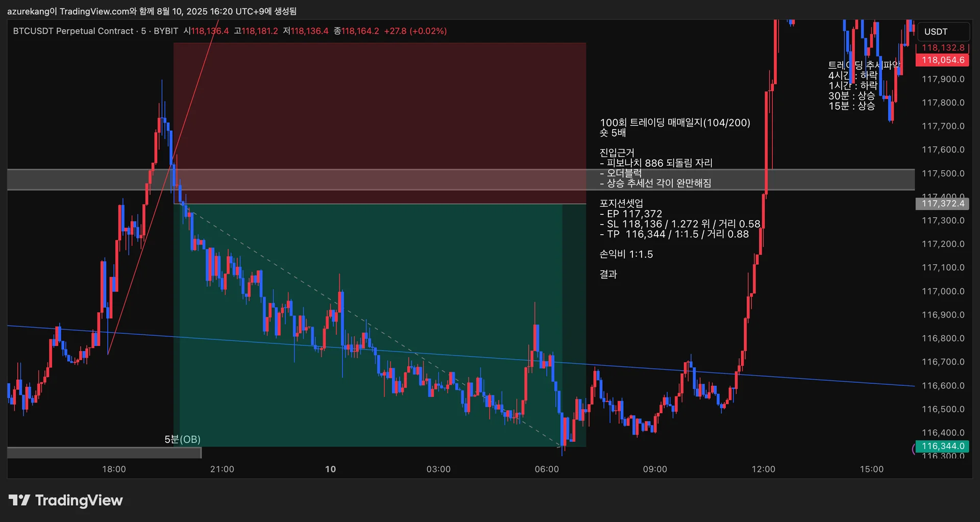Click the 결과 result heading
Image resolution: width=980 pixels, height=522 pixels.
[x=608, y=275]
